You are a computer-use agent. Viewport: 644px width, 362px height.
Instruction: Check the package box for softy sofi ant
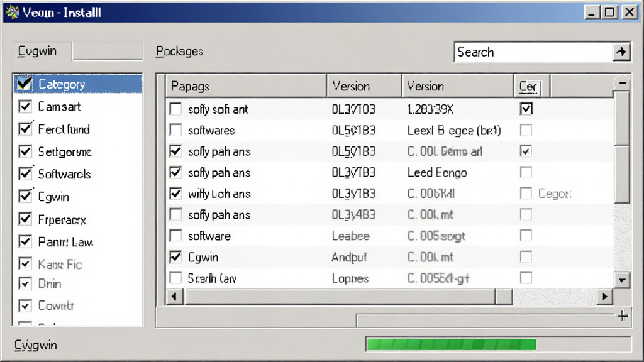175,109
